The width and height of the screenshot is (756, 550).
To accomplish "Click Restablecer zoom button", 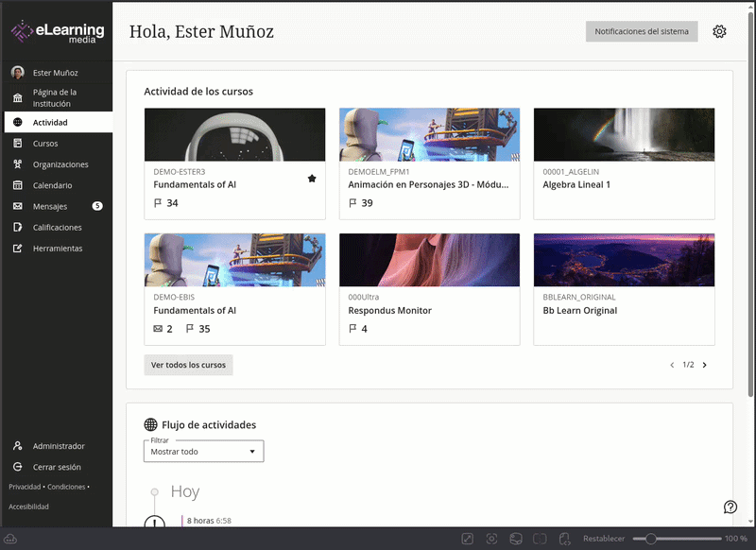I will [x=604, y=539].
